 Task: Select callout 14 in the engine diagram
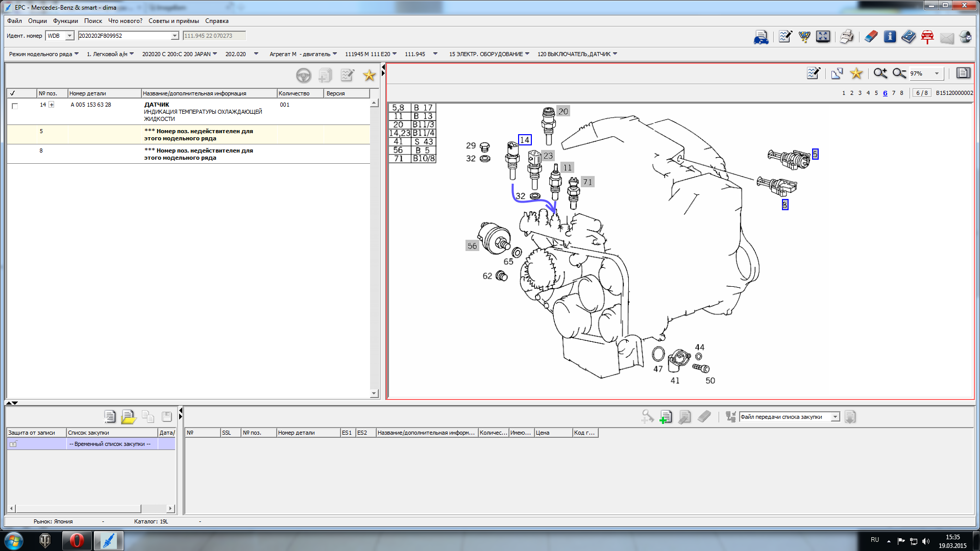click(525, 140)
